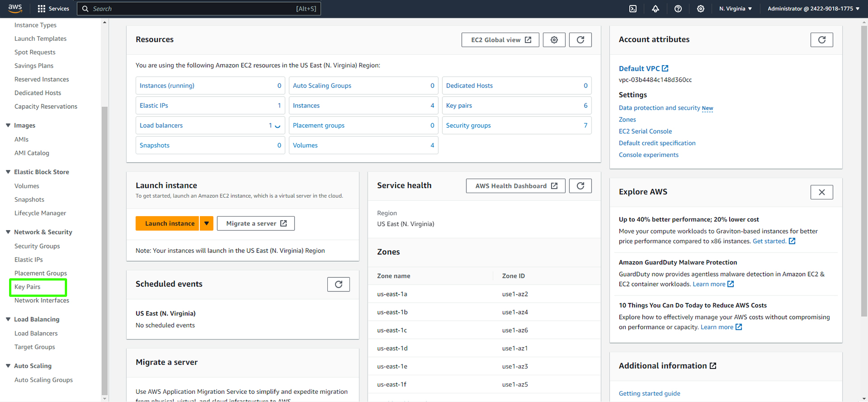Refresh Scheduled events panel
This screenshot has width=868, height=402.
[339, 284]
